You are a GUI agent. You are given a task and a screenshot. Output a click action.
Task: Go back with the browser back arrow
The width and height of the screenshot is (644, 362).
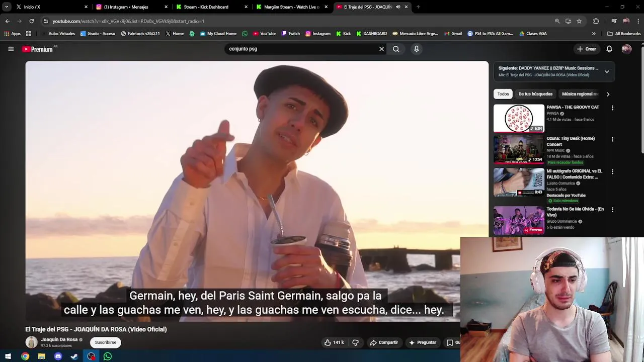click(x=7, y=21)
